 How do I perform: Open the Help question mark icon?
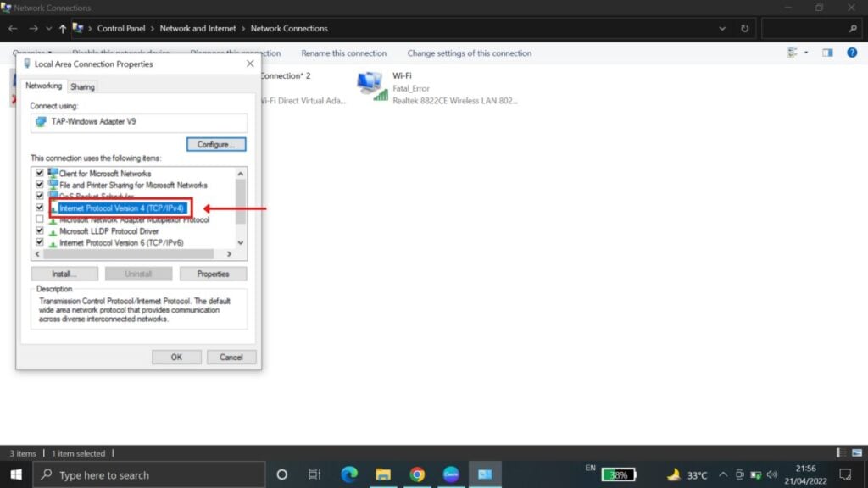click(852, 53)
